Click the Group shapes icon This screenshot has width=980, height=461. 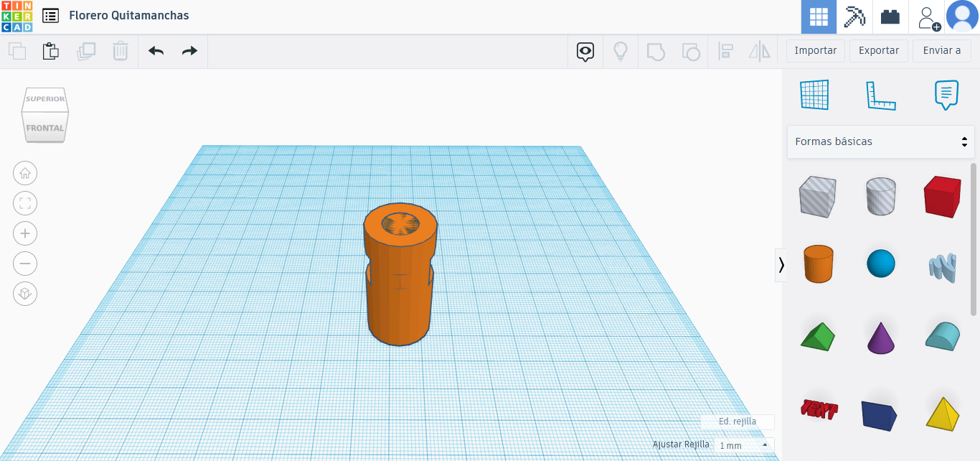tap(656, 51)
